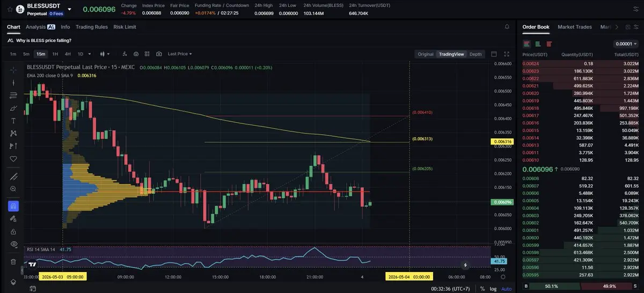The image size is (644, 293).
Task: Select the 15m timeframe
Action: point(41,54)
